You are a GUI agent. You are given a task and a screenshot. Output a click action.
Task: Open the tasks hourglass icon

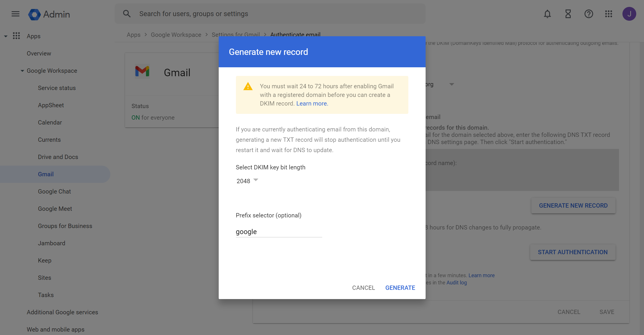tap(568, 14)
